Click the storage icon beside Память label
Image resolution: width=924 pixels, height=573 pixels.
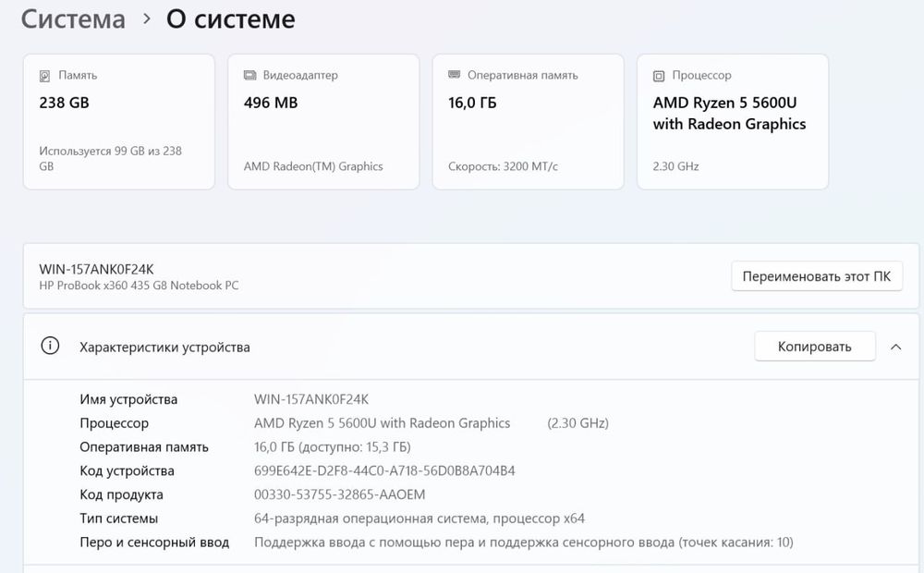(x=45, y=76)
